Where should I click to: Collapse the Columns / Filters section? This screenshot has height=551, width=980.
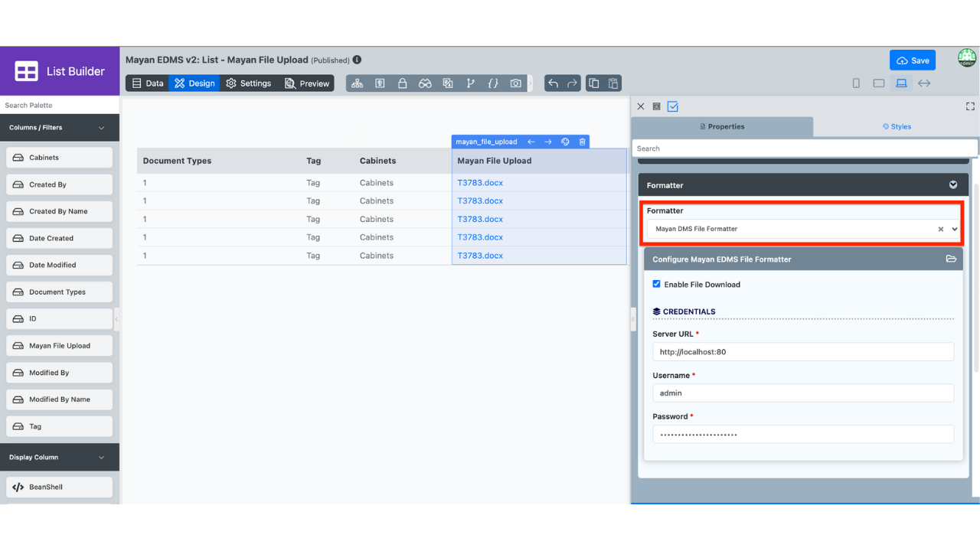pyautogui.click(x=101, y=128)
